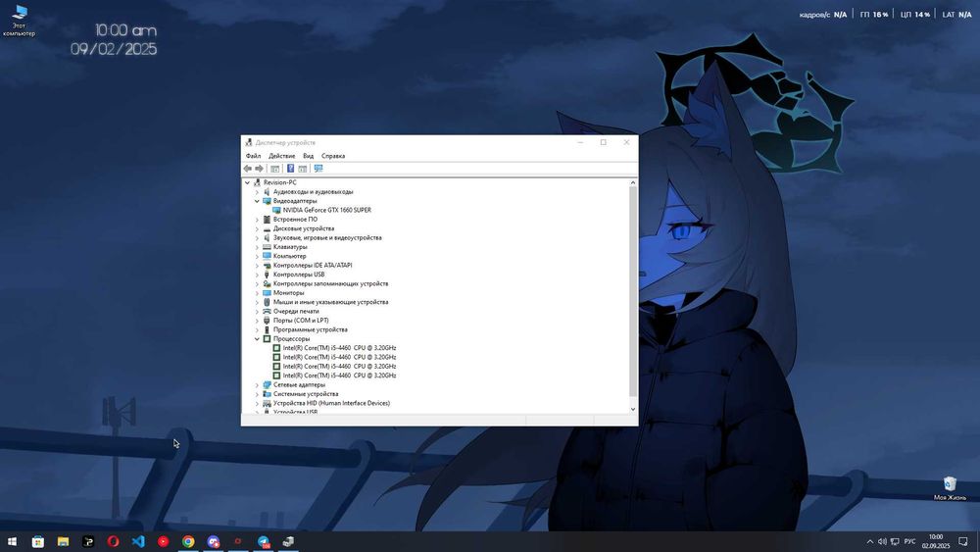Expand the Дисковые устройства category
This screenshot has height=552, width=980.
pos(257,228)
